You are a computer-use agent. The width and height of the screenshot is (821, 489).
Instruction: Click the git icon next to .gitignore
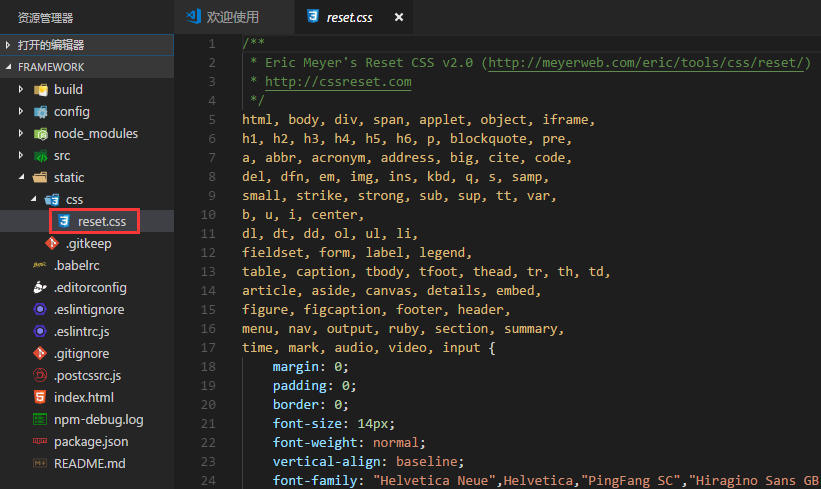pyautogui.click(x=40, y=353)
